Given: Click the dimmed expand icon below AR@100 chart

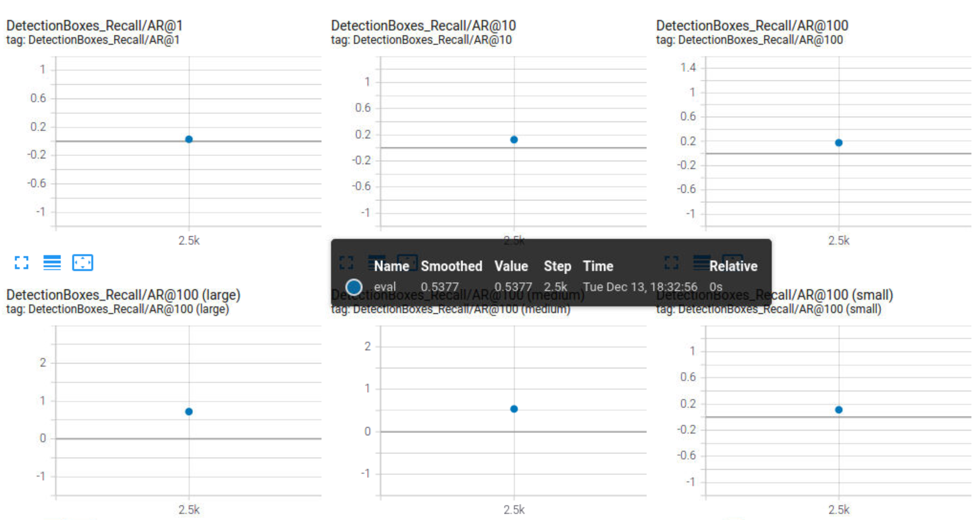Looking at the screenshot, I should pyautogui.click(x=671, y=263).
